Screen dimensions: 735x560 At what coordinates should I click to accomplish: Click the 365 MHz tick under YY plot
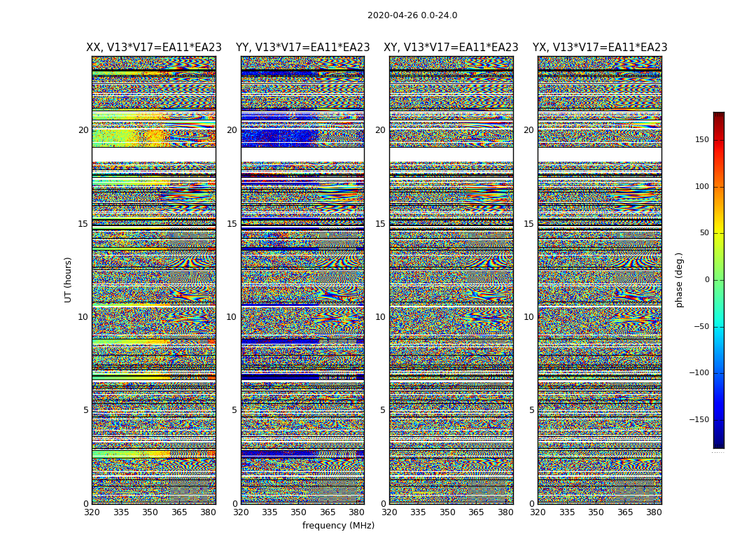(328, 512)
